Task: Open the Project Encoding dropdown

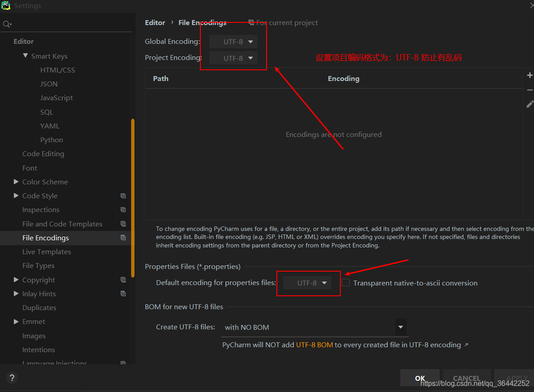Action: pyautogui.click(x=233, y=58)
